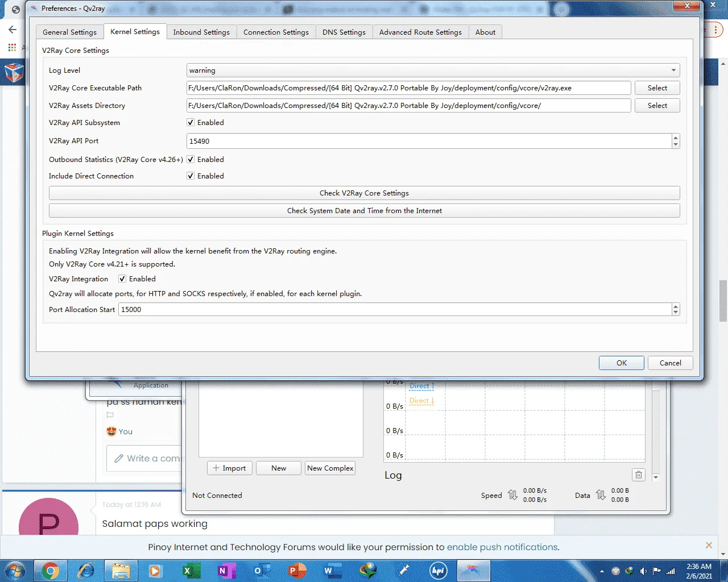Select the V2Ray Core Executable Path

(x=657, y=88)
